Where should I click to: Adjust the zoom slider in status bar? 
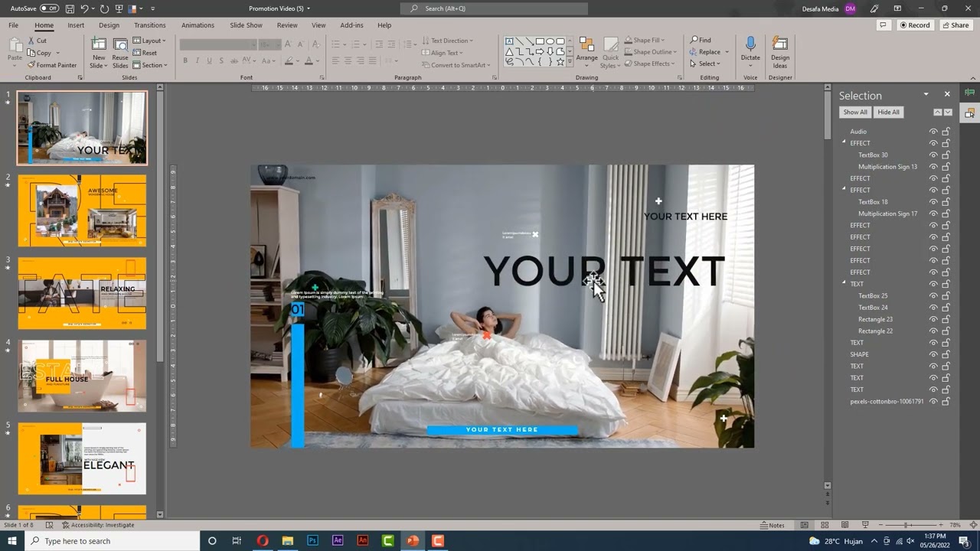(906, 525)
